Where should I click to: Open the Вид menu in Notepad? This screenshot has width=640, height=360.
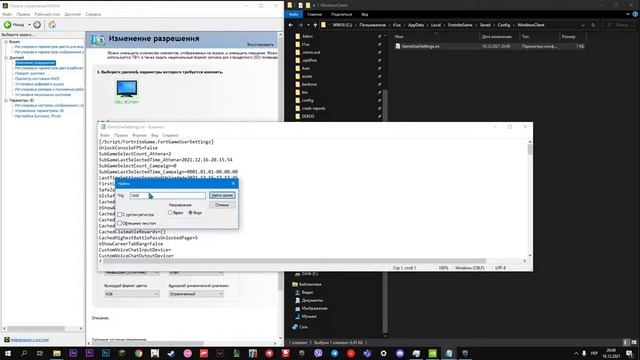coord(155,135)
